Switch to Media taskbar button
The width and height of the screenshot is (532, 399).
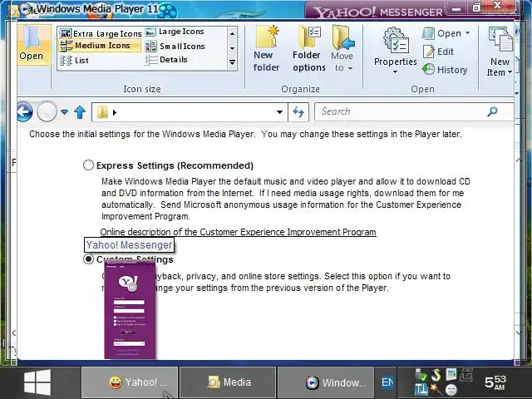227,382
